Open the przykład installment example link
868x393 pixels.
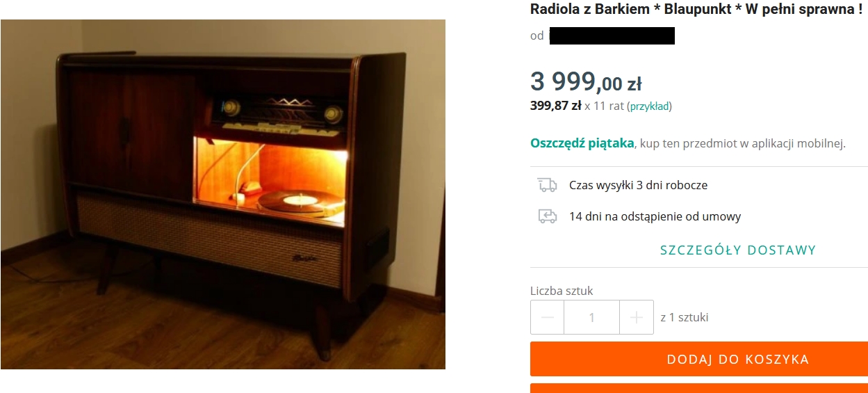point(649,106)
